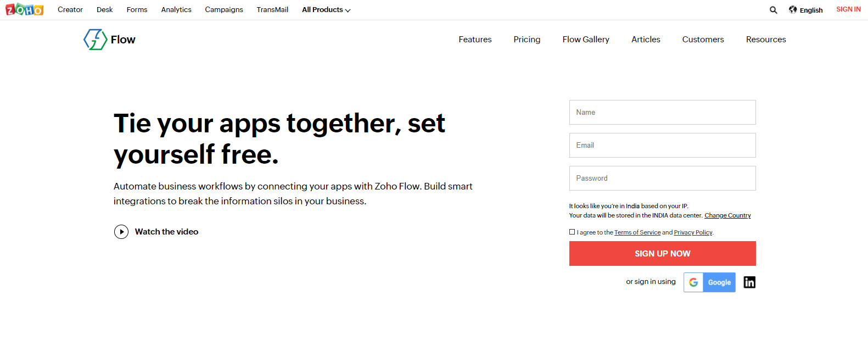Sign in using the LinkedIn icon
Screen dimensions: 868x340
[749, 282]
